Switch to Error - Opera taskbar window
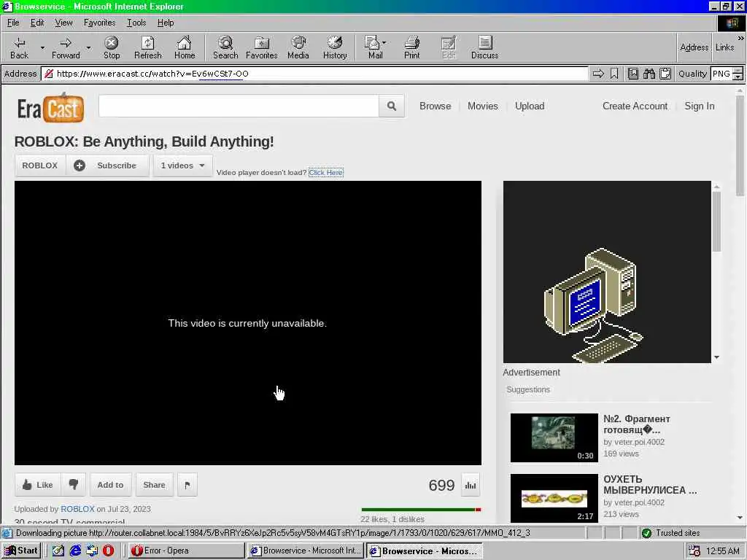 (186, 551)
